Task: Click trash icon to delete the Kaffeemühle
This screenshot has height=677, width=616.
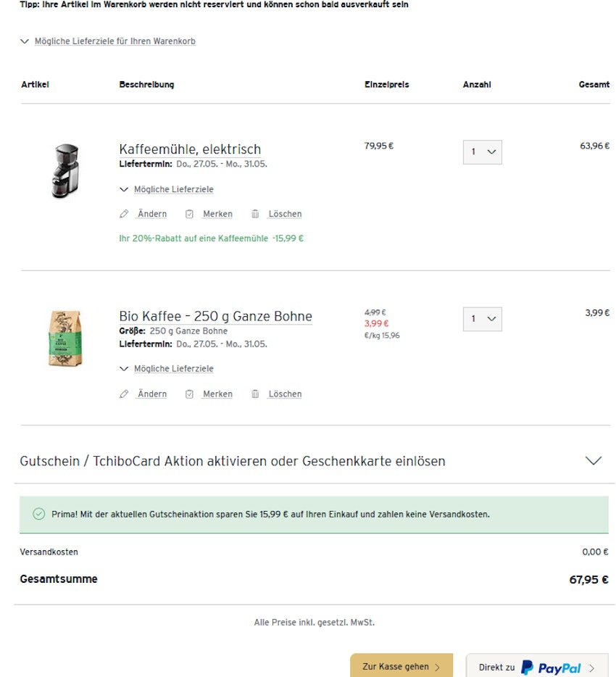Action: click(x=255, y=214)
